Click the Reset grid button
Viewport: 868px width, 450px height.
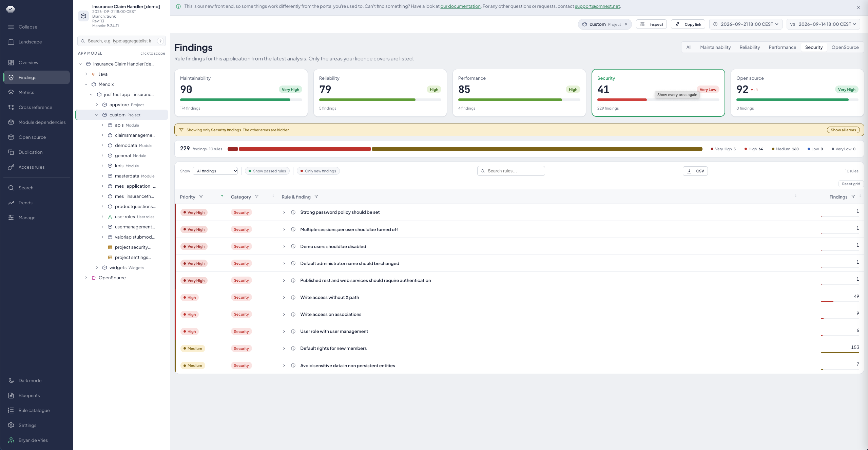pyautogui.click(x=851, y=184)
